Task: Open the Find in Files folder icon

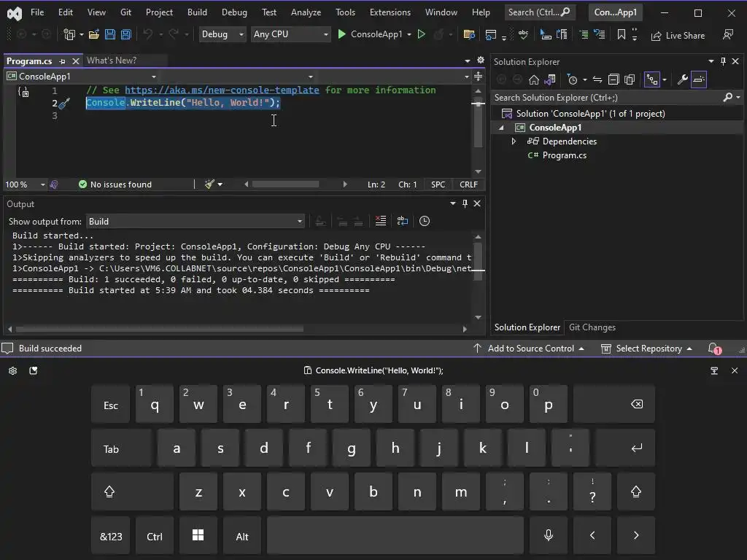Action: (x=469, y=34)
